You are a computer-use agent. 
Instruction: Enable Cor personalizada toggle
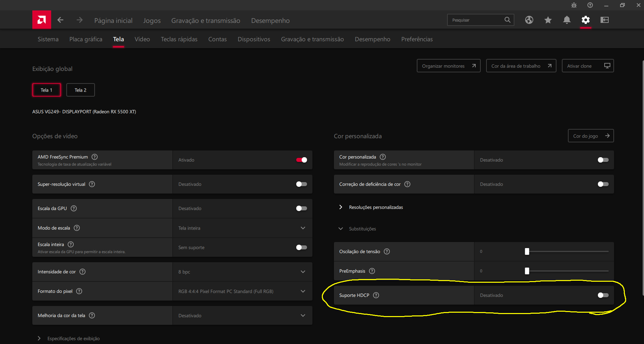point(603,160)
